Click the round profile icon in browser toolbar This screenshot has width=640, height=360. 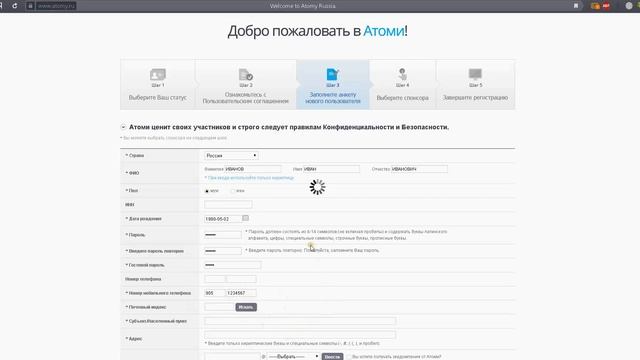pyautogui.click(x=629, y=6)
